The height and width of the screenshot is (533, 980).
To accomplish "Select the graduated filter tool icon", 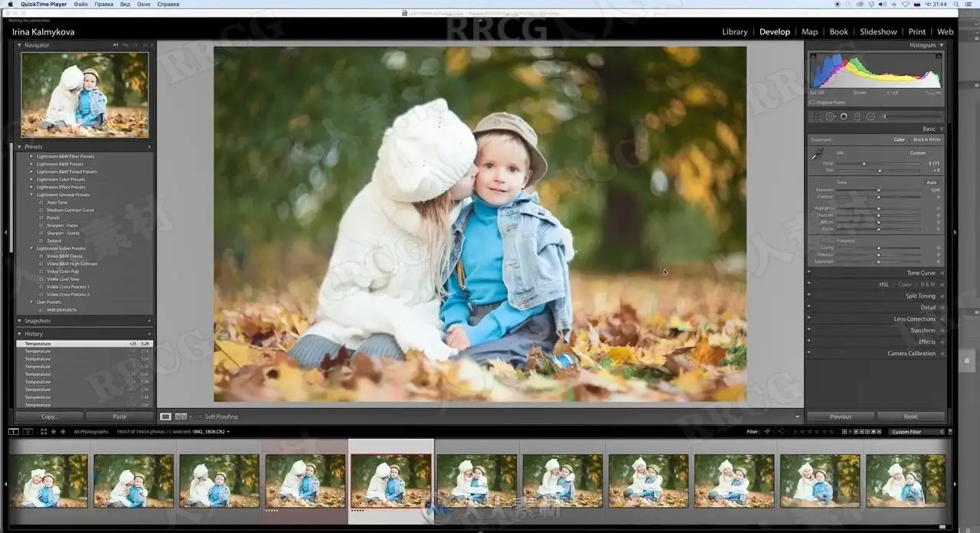I will [857, 116].
